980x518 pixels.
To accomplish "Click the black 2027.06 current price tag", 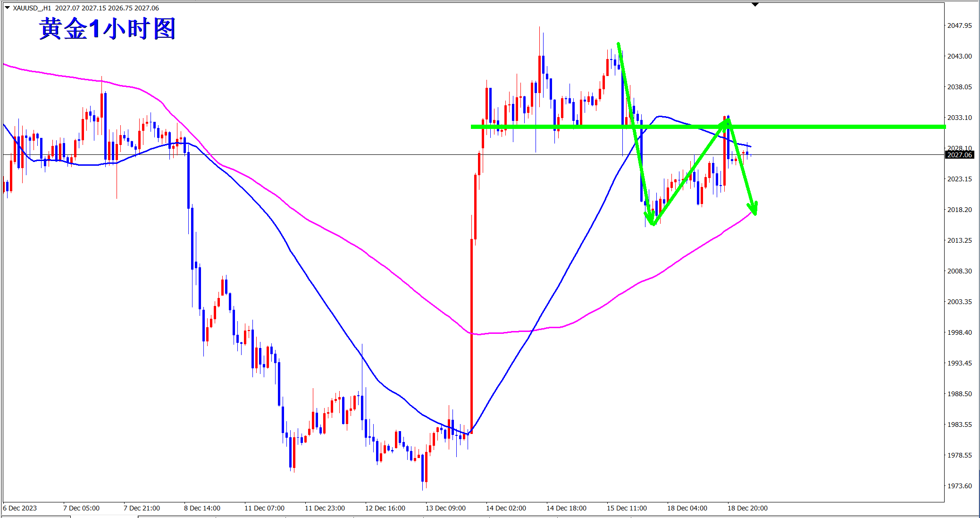I will point(960,155).
